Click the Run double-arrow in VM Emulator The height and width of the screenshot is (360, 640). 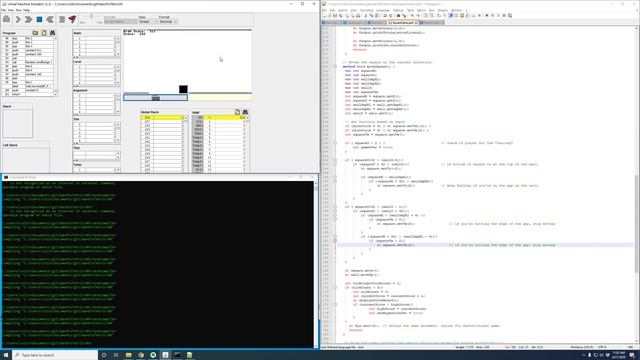[28, 19]
